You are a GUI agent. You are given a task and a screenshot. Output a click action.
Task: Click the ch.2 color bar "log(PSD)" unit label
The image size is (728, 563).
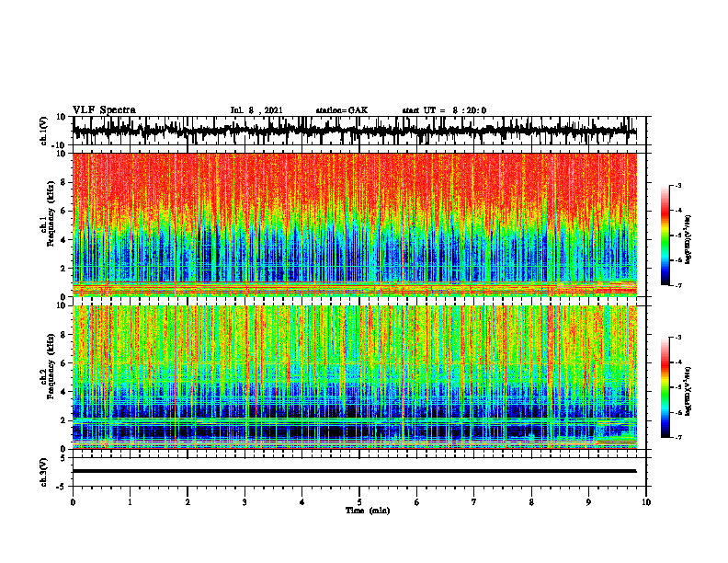688,391
